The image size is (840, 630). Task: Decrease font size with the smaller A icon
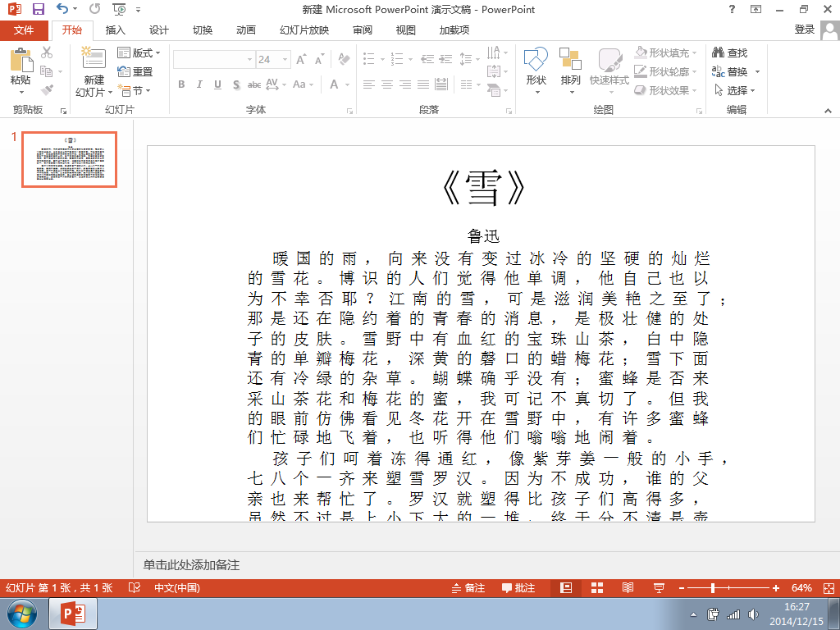319,59
